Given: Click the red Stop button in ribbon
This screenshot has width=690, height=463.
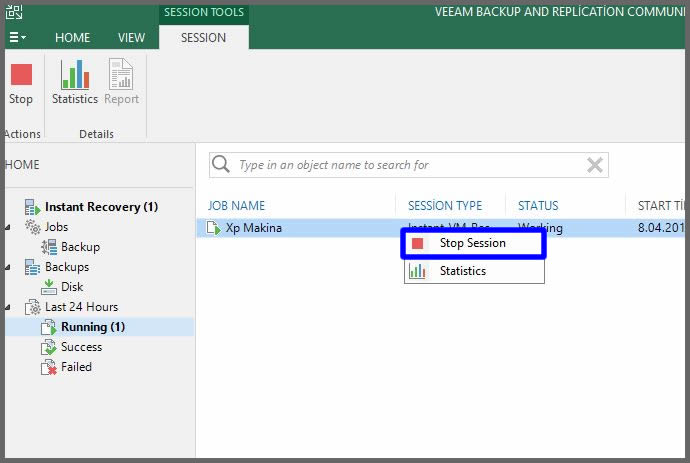Looking at the screenshot, I should (x=21, y=84).
